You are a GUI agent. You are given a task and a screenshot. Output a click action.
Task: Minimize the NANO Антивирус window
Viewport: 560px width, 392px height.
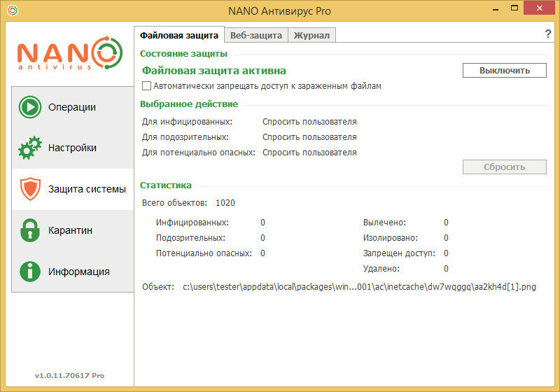click(496, 8)
